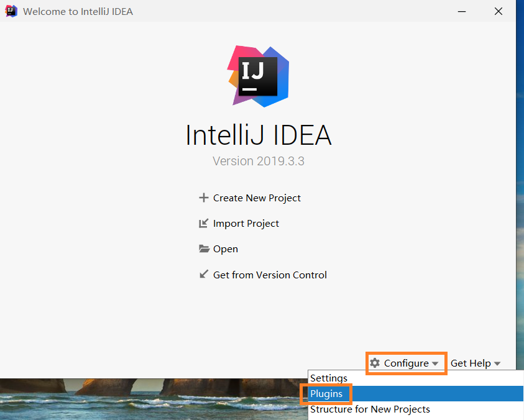Click the import arrow icon beside Import Project
This screenshot has height=420, width=524.
203,223
